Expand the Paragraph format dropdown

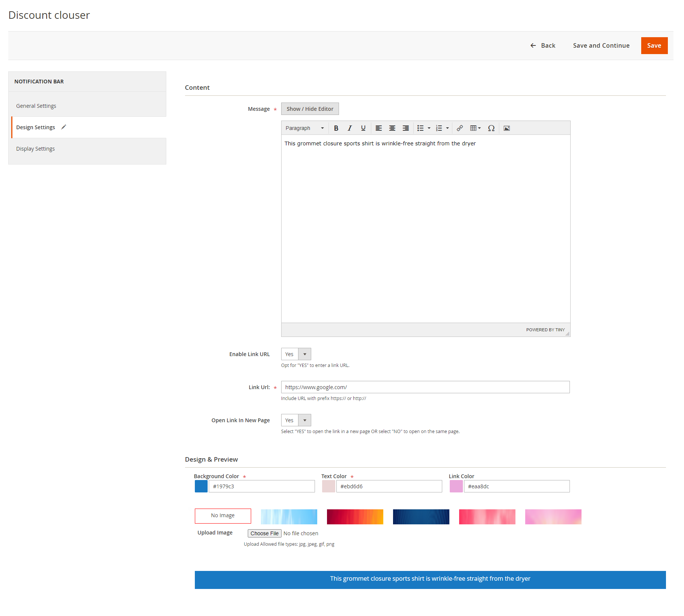click(304, 128)
